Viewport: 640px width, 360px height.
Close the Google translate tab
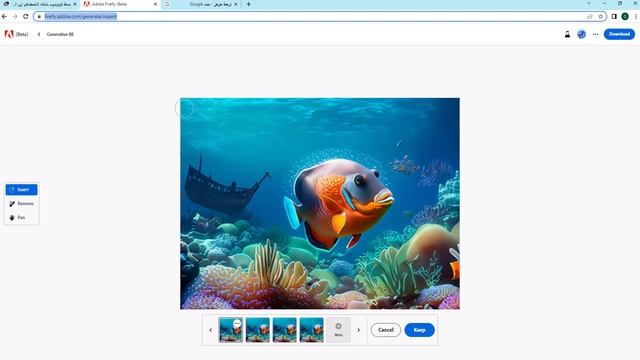point(236,4)
